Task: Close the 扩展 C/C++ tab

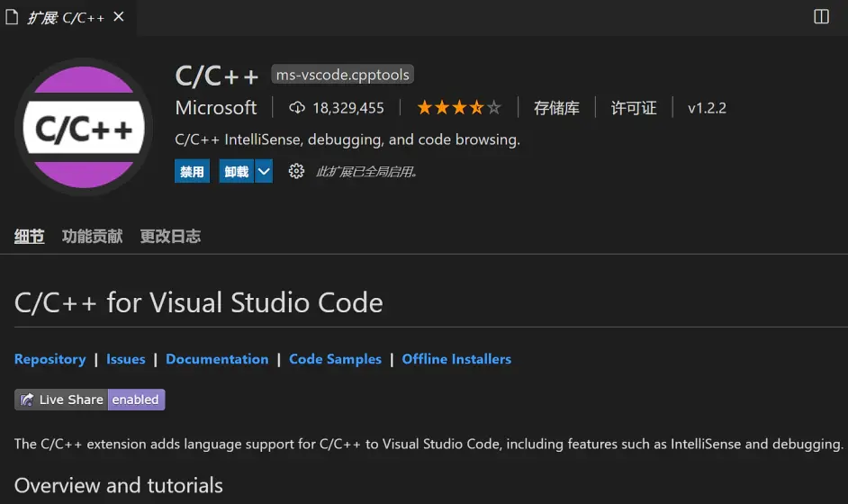Action: (x=119, y=17)
